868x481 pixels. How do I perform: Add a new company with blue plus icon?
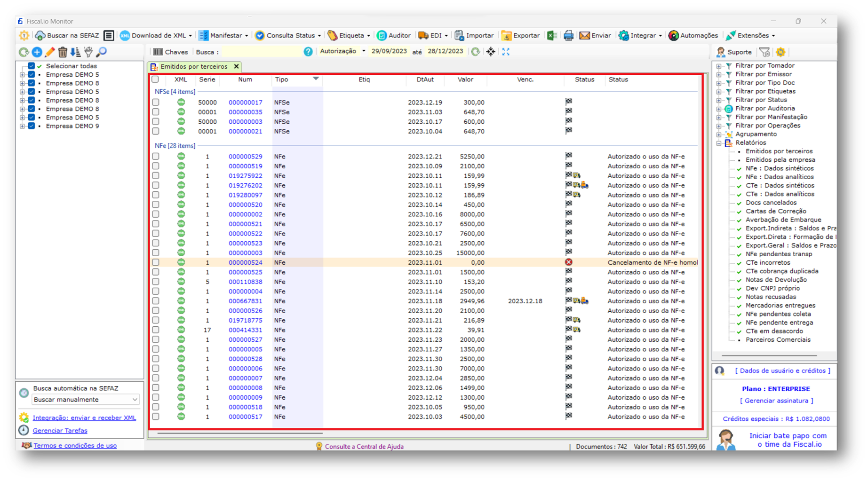[x=37, y=52]
